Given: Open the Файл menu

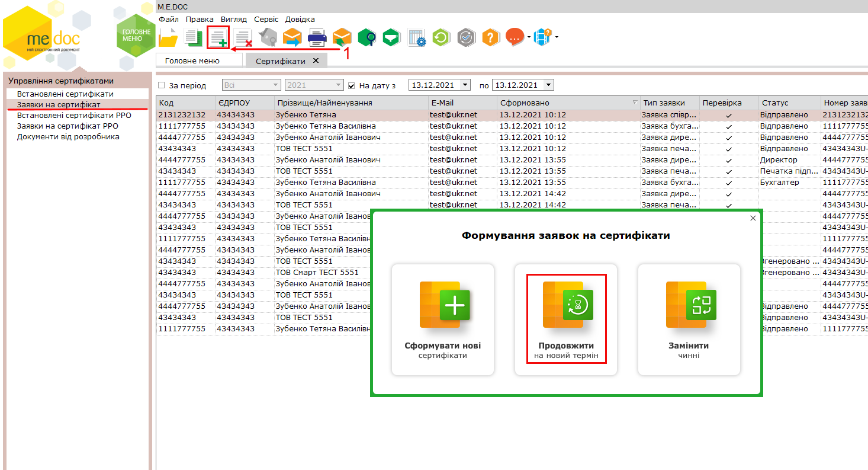Looking at the screenshot, I should point(169,19).
